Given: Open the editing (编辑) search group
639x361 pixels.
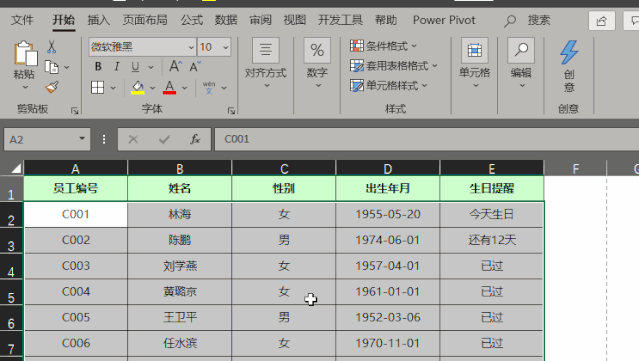Looking at the screenshot, I should point(521,64).
